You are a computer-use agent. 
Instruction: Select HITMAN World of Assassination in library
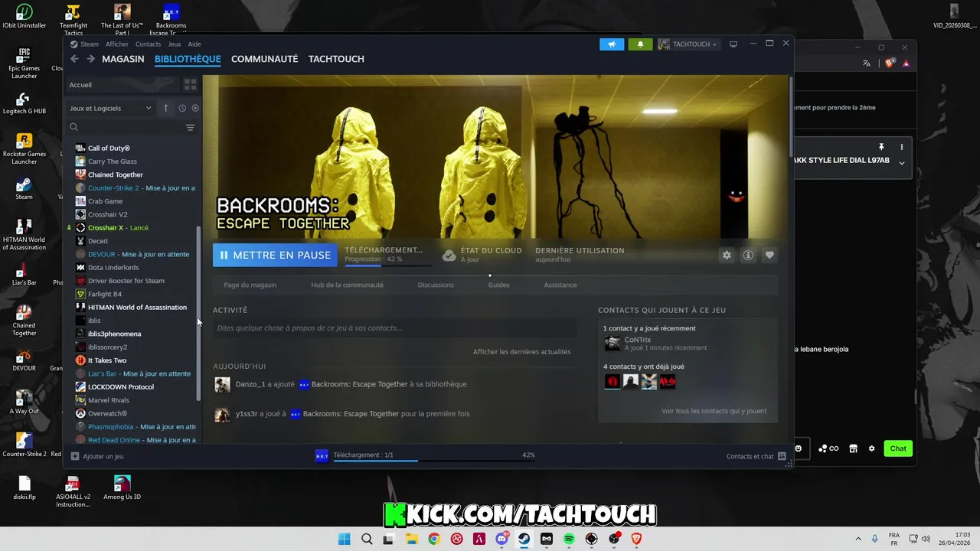(x=132, y=308)
